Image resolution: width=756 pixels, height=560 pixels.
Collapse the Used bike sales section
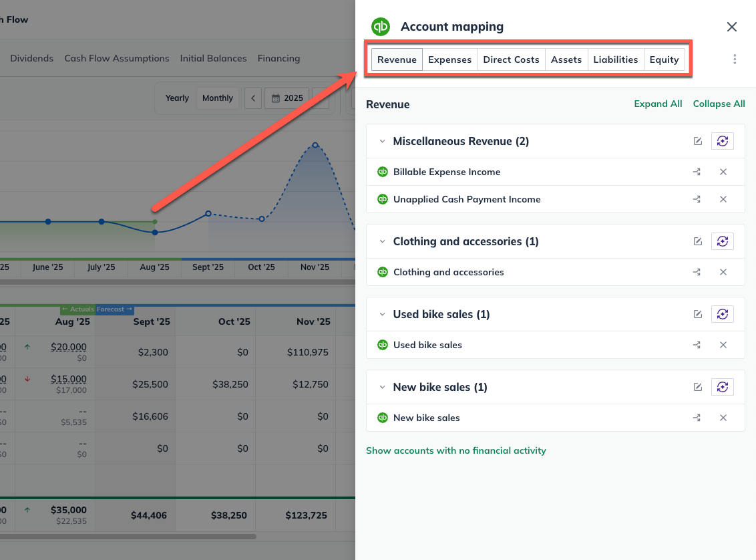coord(382,314)
